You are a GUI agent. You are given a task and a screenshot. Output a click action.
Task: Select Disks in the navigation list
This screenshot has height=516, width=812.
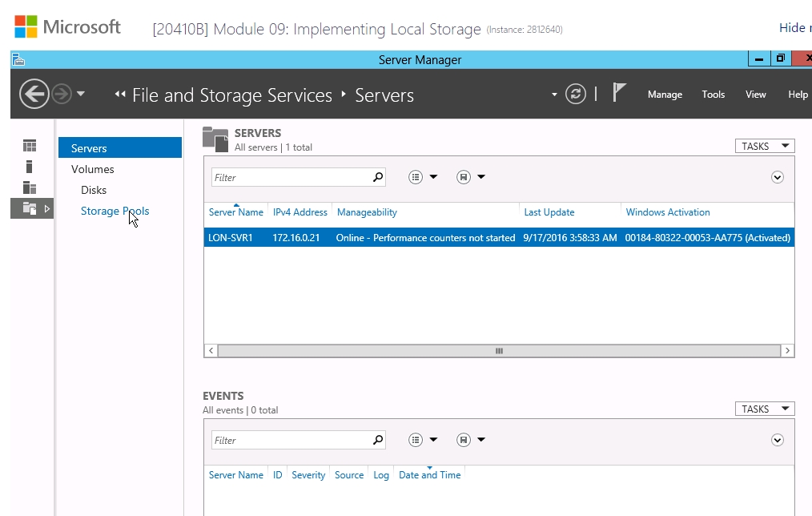point(94,190)
